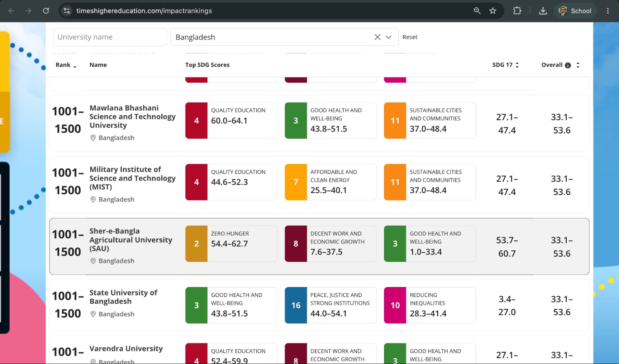Click Good Health 1.0–33.4 card for SAU

coord(430,244)
